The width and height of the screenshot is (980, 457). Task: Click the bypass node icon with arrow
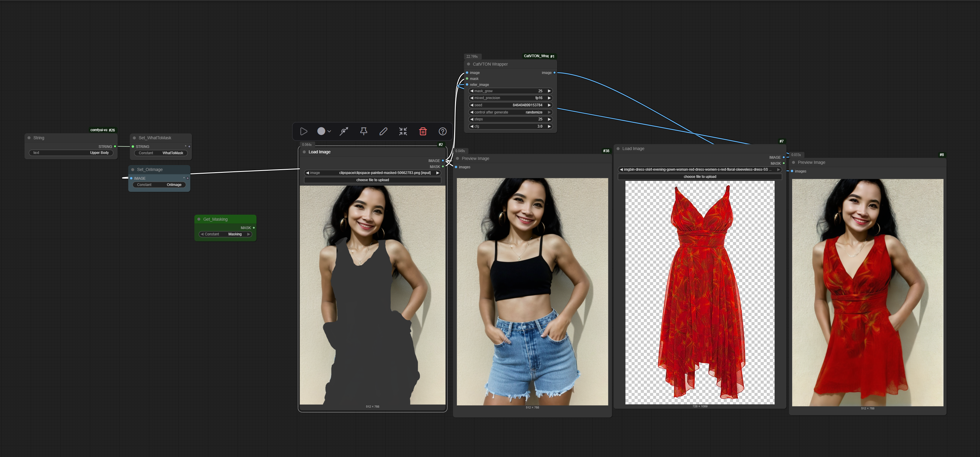(x=344, y=131)
